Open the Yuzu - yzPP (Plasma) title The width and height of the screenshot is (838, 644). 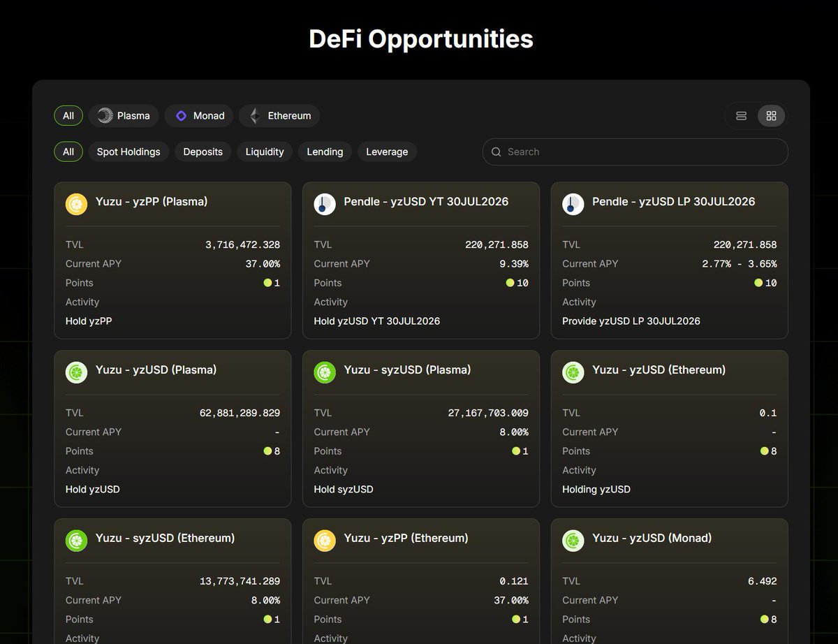pos(152,201)
